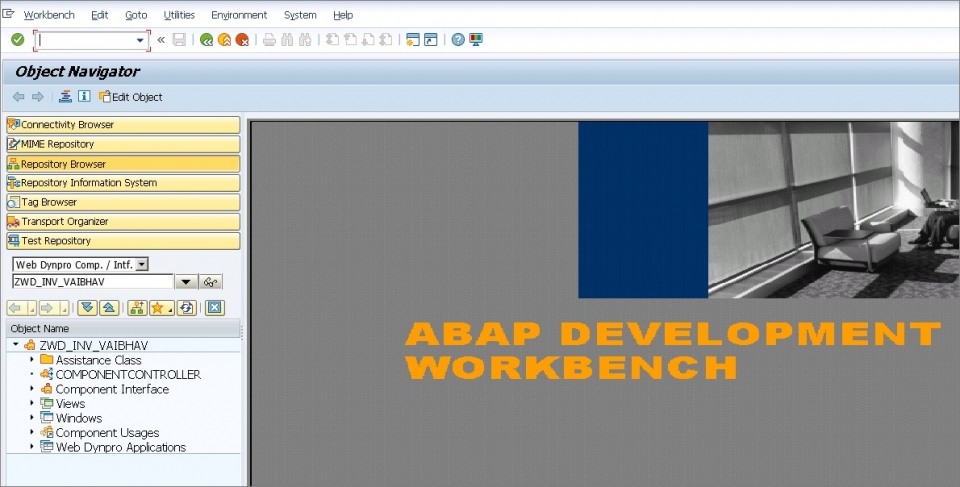Screen dimensions: 960x487
Task: Expand the Component Interface node
Action: (32, 388)
